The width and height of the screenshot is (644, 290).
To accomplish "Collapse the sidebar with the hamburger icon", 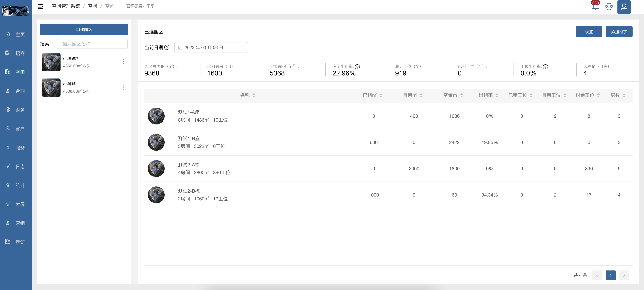I will [41, 7].
